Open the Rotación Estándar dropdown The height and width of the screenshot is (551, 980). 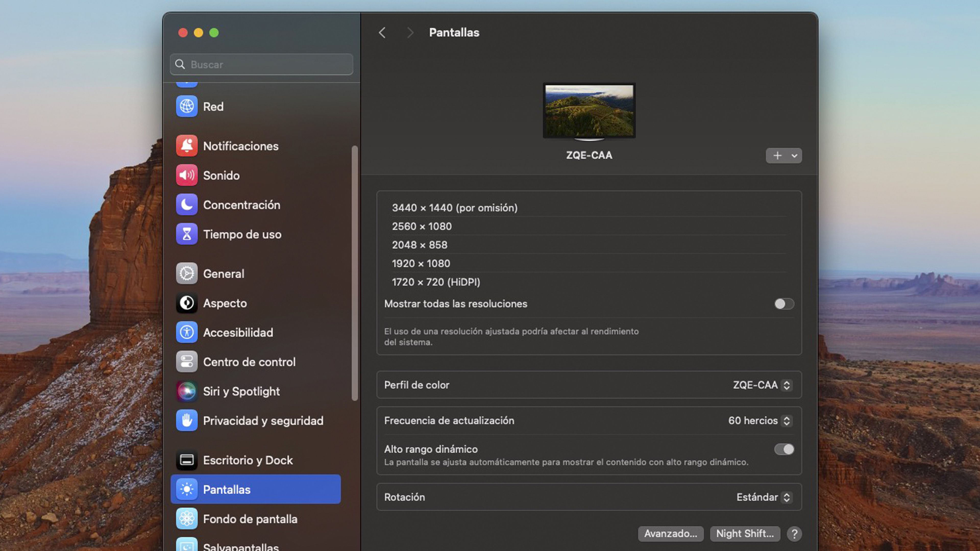tap(764, 497)
